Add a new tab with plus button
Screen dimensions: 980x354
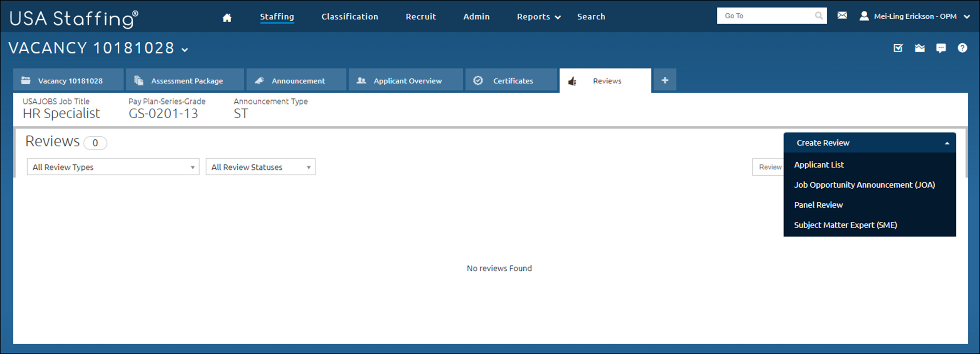(x=665, y=80)
